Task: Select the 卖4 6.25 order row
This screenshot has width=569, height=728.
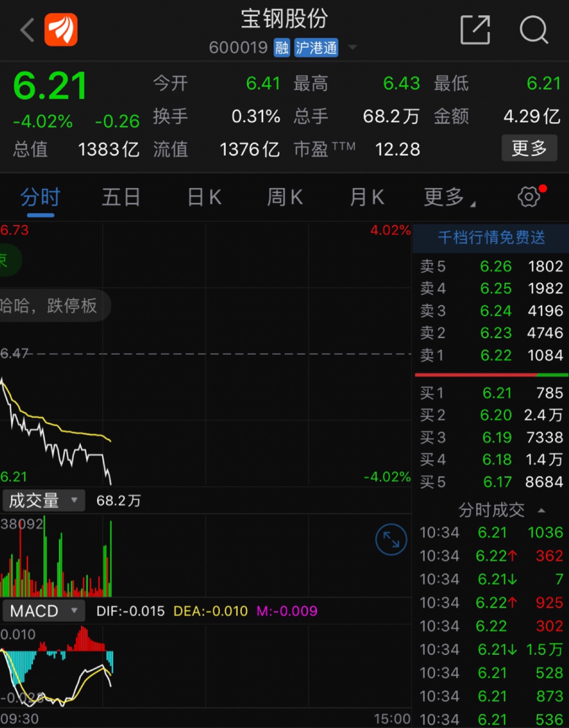Action: pos(491,288)
